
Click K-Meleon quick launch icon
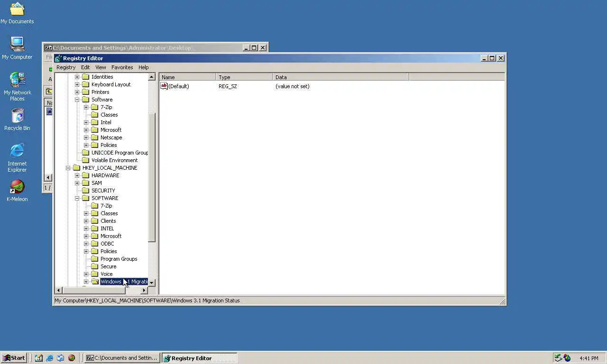tap(72, 358)
